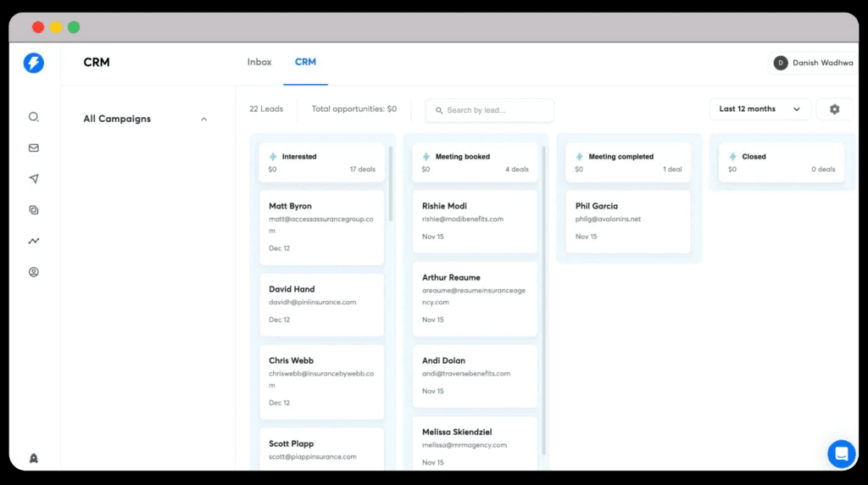Select the CRM tab
This screenshot has width=868, height=485.
(x=305, y=62)
